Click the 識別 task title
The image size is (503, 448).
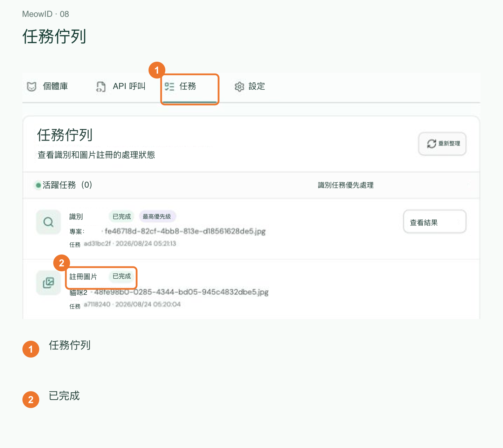(x=76, y=217)
